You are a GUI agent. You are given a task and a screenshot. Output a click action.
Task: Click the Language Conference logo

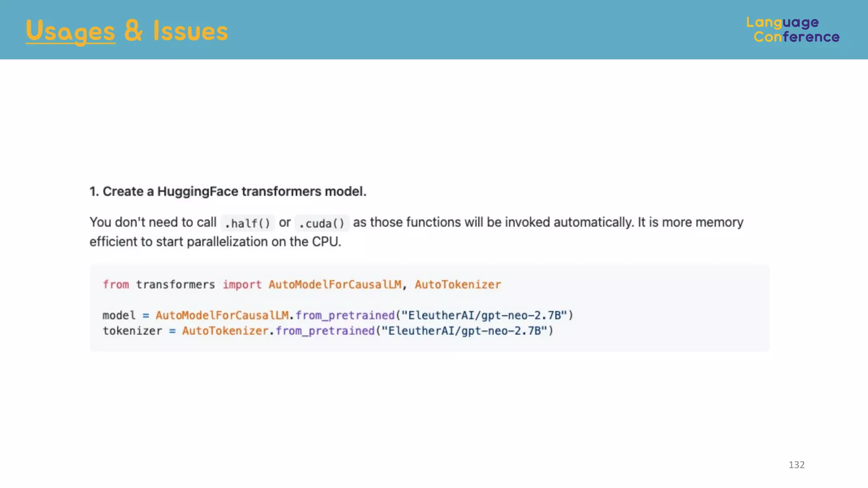click(793, 30)
